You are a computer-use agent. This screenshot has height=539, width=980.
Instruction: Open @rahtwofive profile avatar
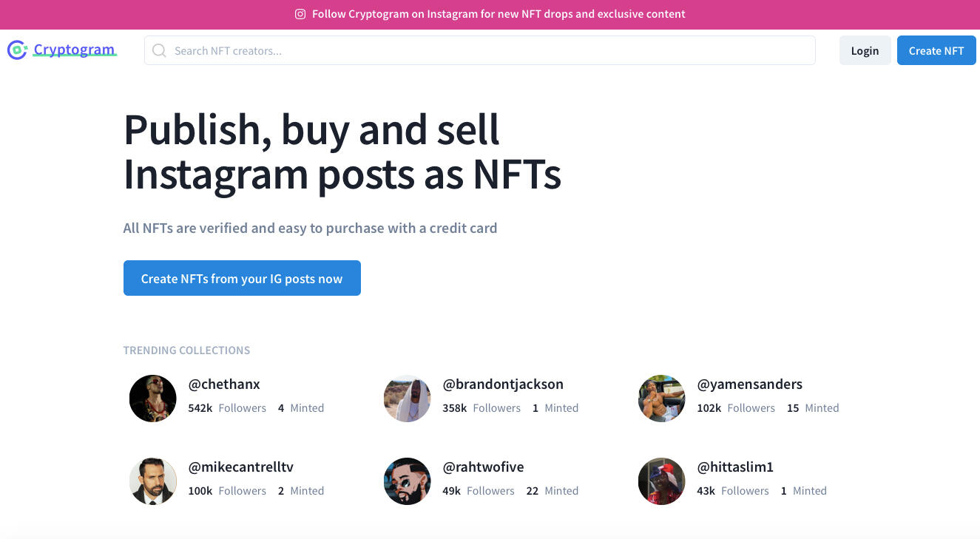point(408,481)
